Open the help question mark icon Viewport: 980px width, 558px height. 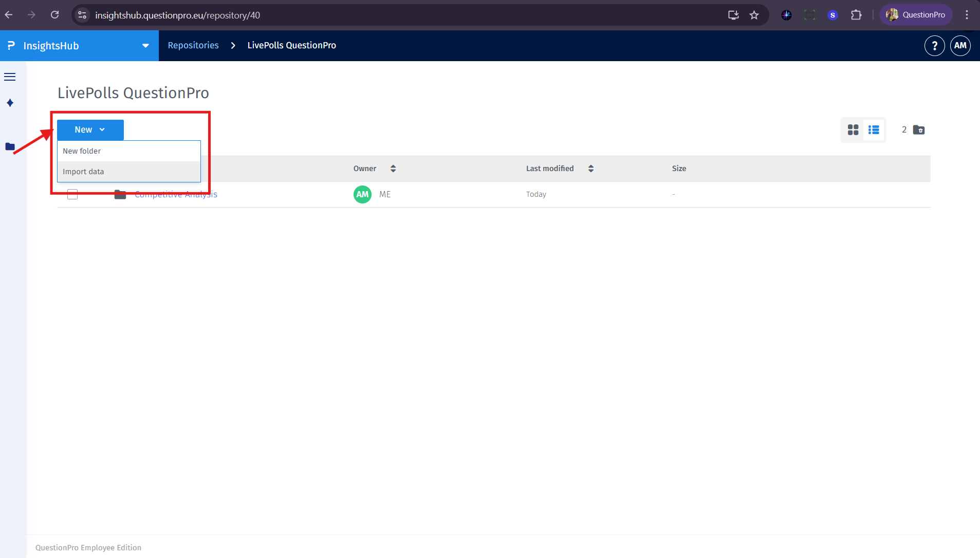[934, 45]
